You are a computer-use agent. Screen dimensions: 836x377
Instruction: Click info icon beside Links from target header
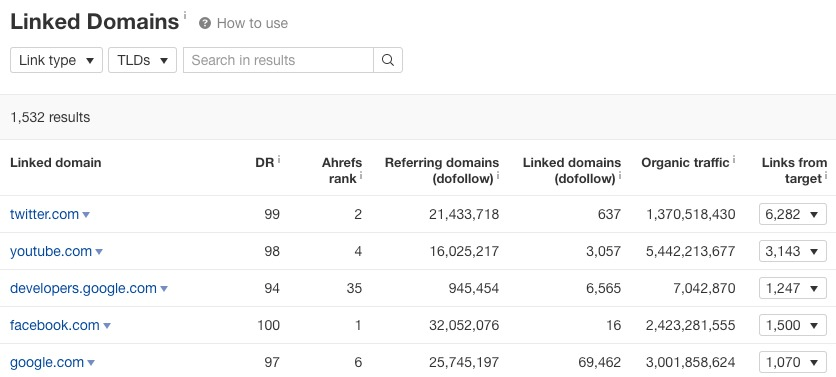click(826, 175)
